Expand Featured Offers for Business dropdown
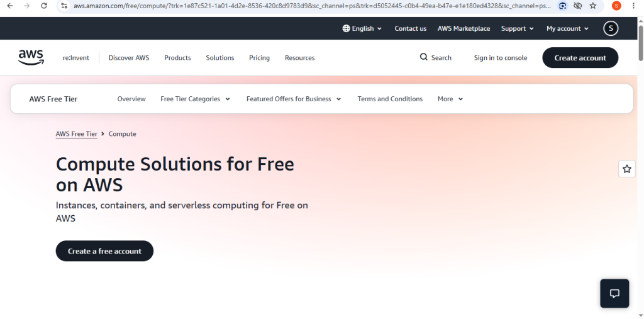Image resolution: width=644 pixels, height=319 pixels. [294, 99]
